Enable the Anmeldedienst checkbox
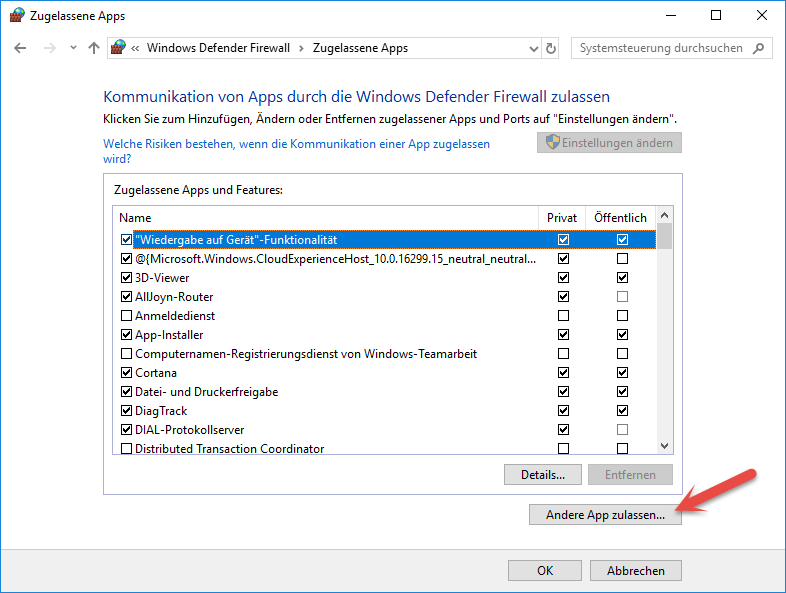 click(126, 316)
